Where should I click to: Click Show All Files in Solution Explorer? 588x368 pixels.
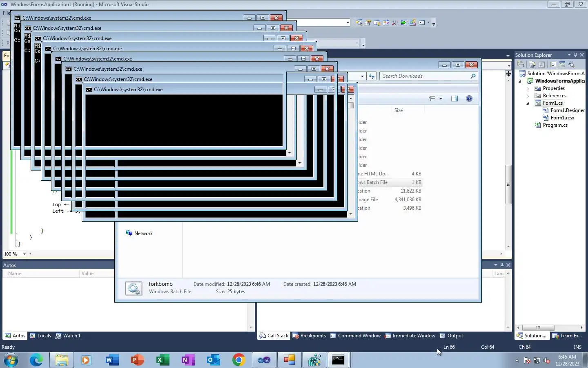click(532, 64)
